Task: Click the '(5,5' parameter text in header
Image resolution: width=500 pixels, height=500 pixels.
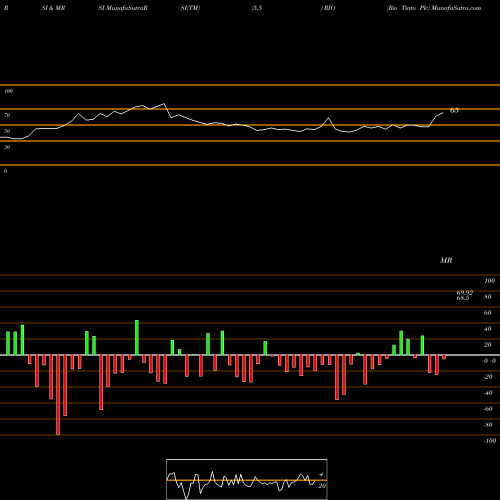Action: pos(257,8)
